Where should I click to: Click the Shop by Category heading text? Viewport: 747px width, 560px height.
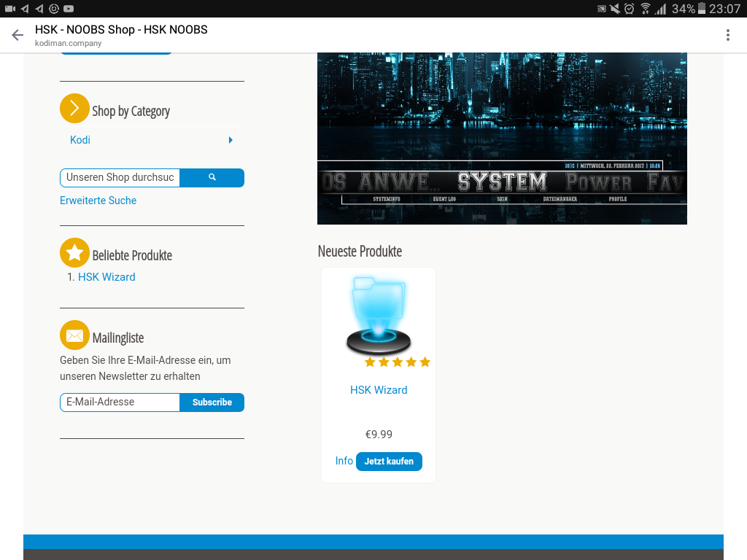131,111
